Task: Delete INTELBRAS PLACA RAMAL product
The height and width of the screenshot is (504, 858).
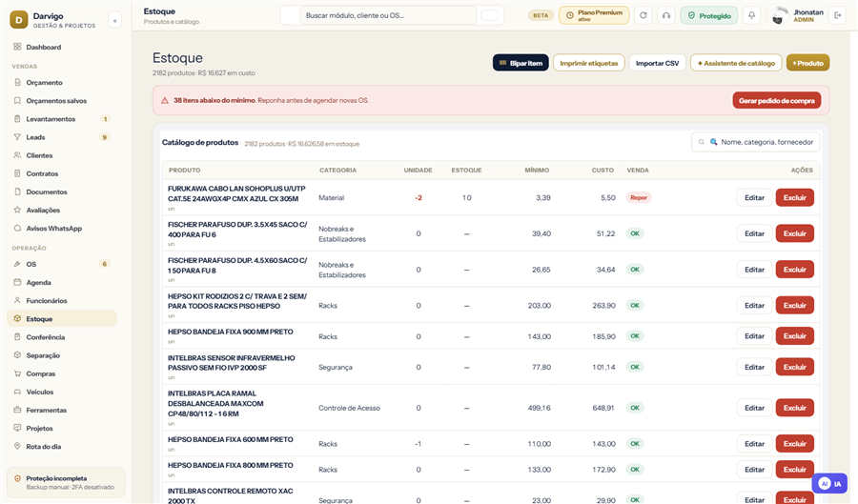Action: coord(794,408)
